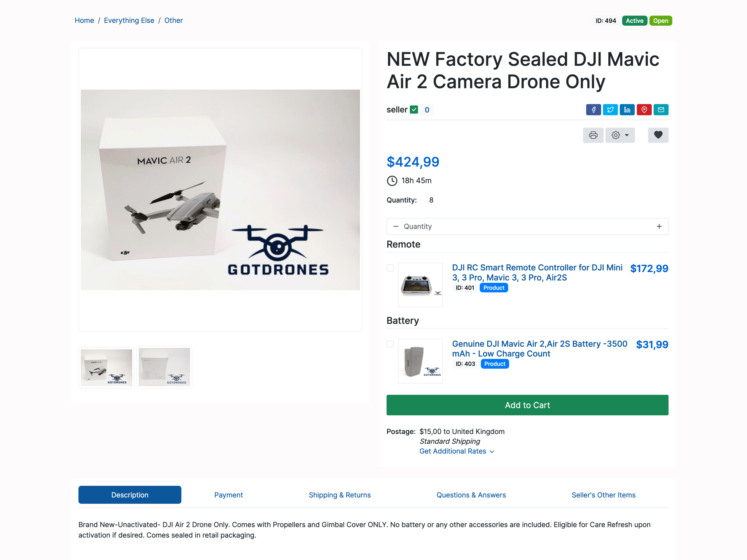Screen dimensions: 747x560
Task: Select the Genuine DJI Mavic Air 2 Battery option
Action: pyautogui.click(x=390, y=344)
